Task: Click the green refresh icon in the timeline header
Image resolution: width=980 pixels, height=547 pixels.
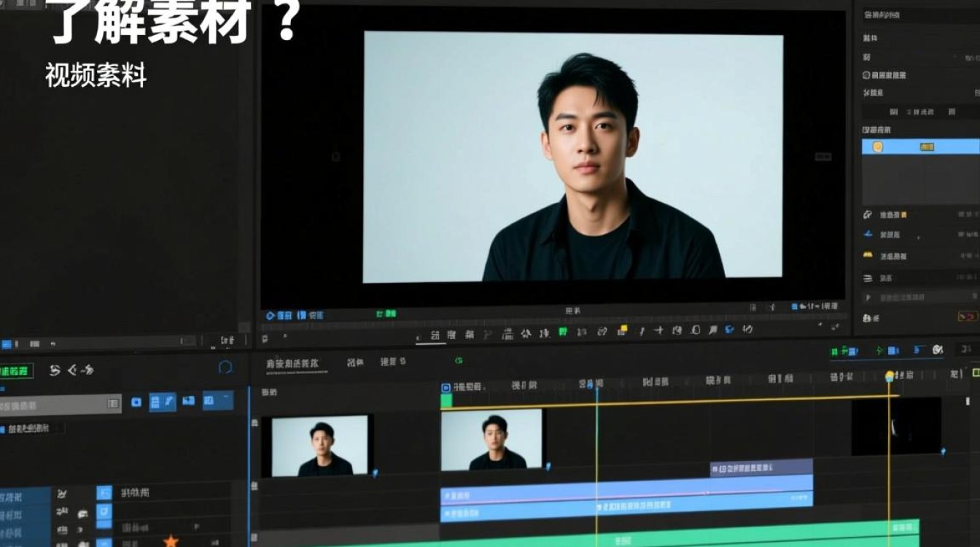Action: (459, 360)
